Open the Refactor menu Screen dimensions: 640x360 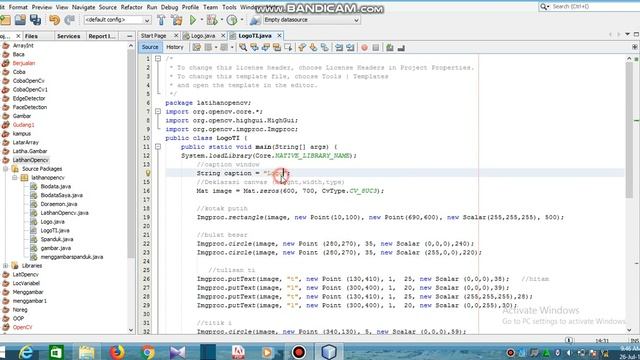coord(131,7)
